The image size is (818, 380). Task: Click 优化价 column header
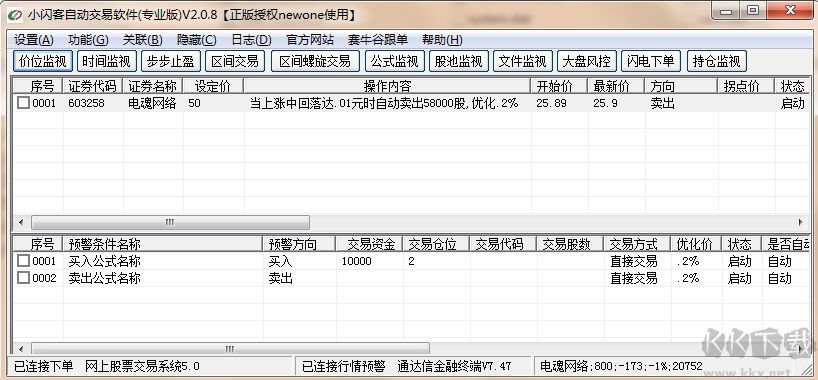pyautogui.click(x=696, y=244)
